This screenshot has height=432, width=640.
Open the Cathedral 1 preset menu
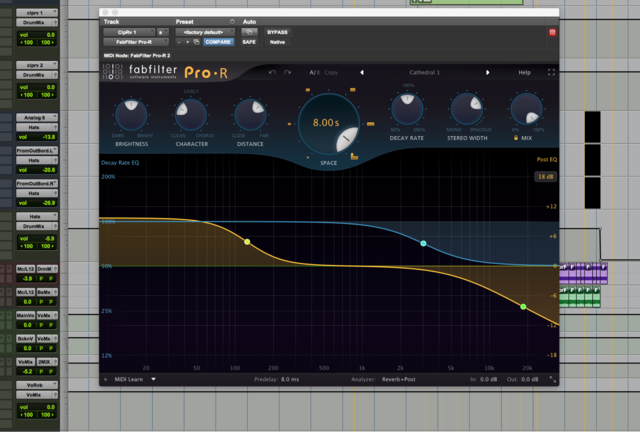[x=424, y=72]
